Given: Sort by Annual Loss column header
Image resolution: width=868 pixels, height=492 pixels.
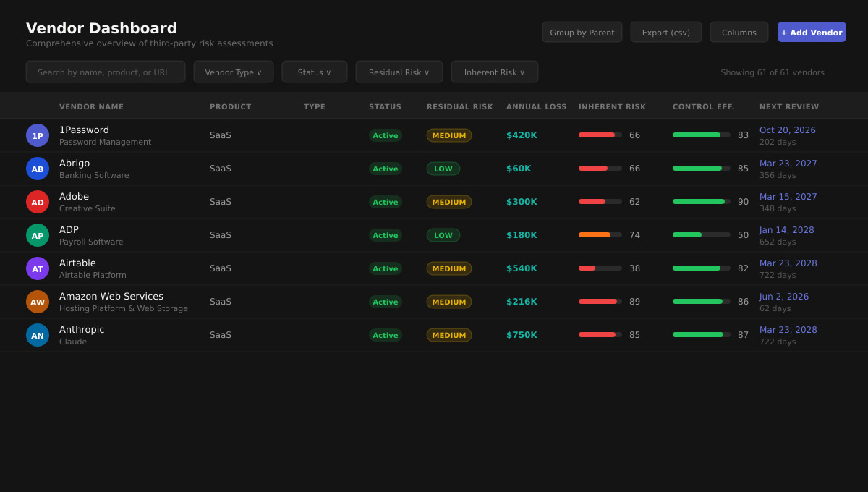Looking at the screenshot, I should (x=537, y=106).
